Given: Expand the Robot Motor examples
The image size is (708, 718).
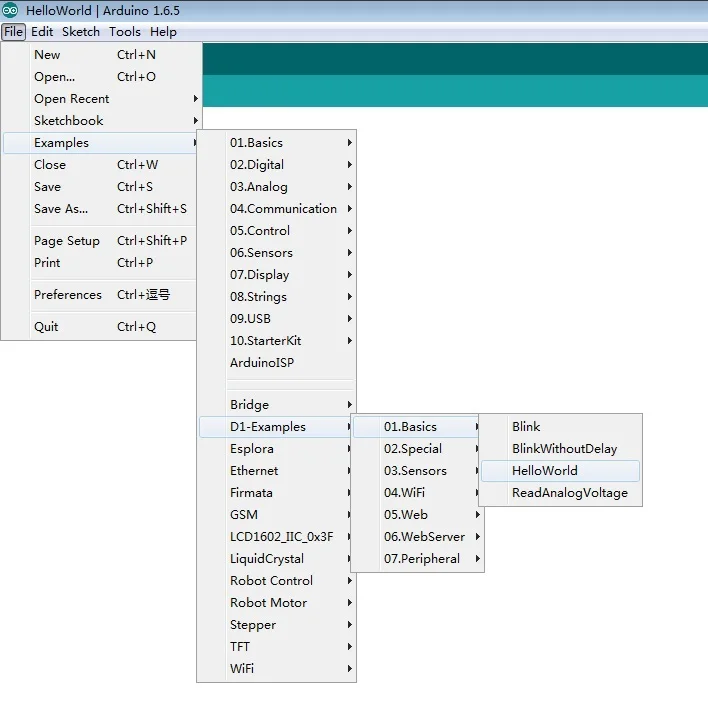Looking at the screenshot, I should 277,602.
